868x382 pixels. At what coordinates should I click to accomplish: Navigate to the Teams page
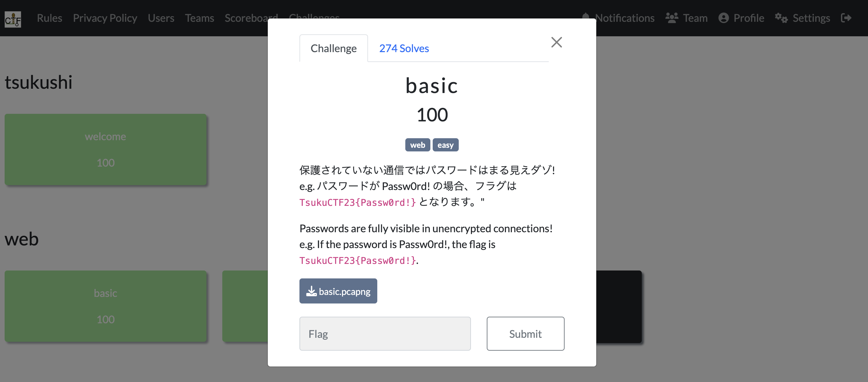click(199, 18)
